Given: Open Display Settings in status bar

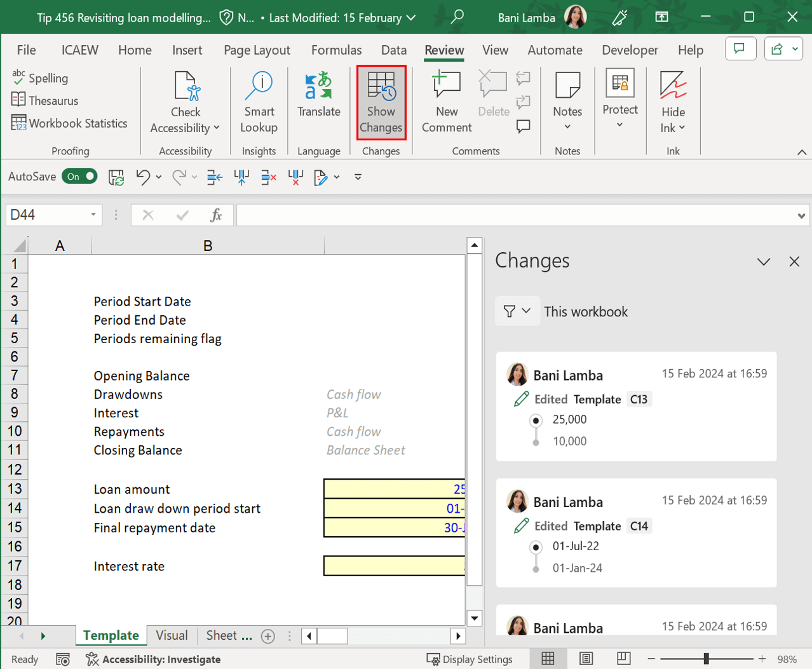Looking at the screenshot, I should point(470,659).
